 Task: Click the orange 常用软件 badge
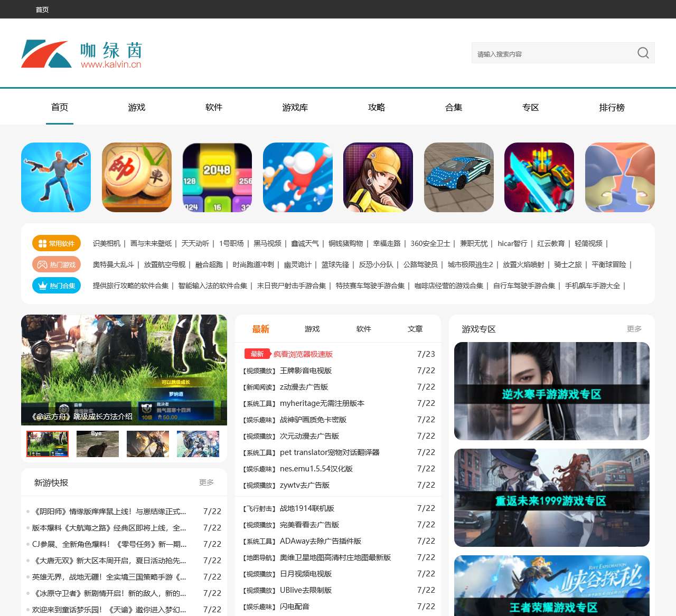pyautogui.click(x=57, y=243)
